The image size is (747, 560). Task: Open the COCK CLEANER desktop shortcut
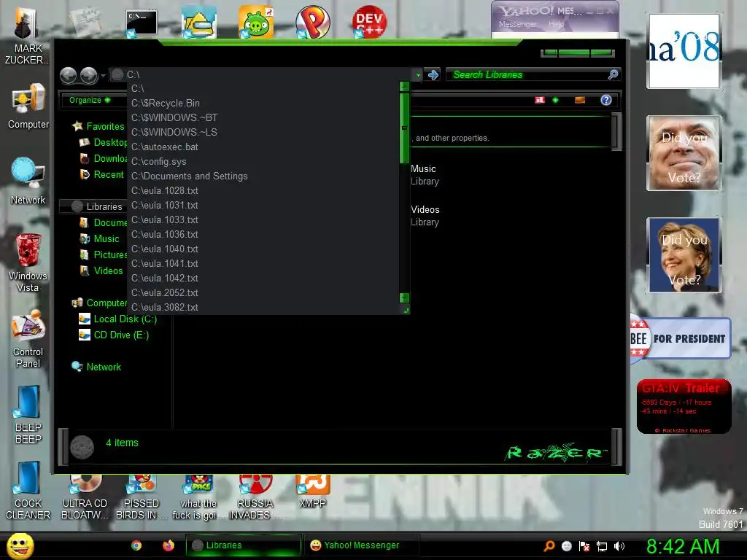[x=28, y=491]
